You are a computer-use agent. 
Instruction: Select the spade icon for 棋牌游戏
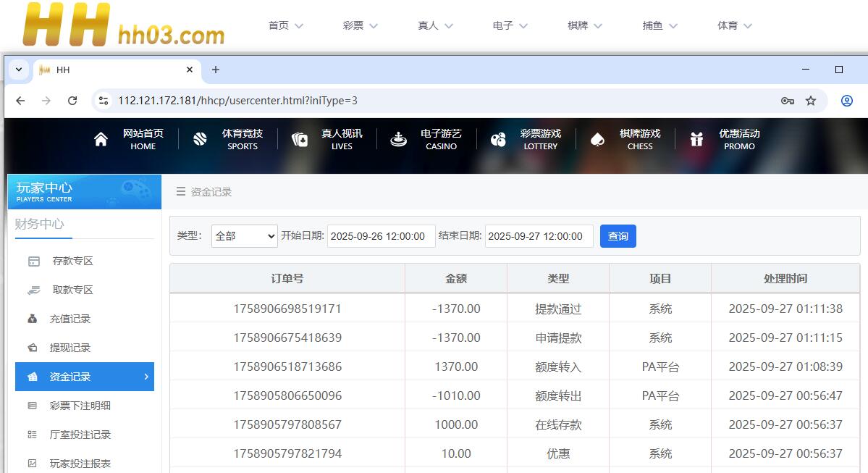click(x=597, y=139)
